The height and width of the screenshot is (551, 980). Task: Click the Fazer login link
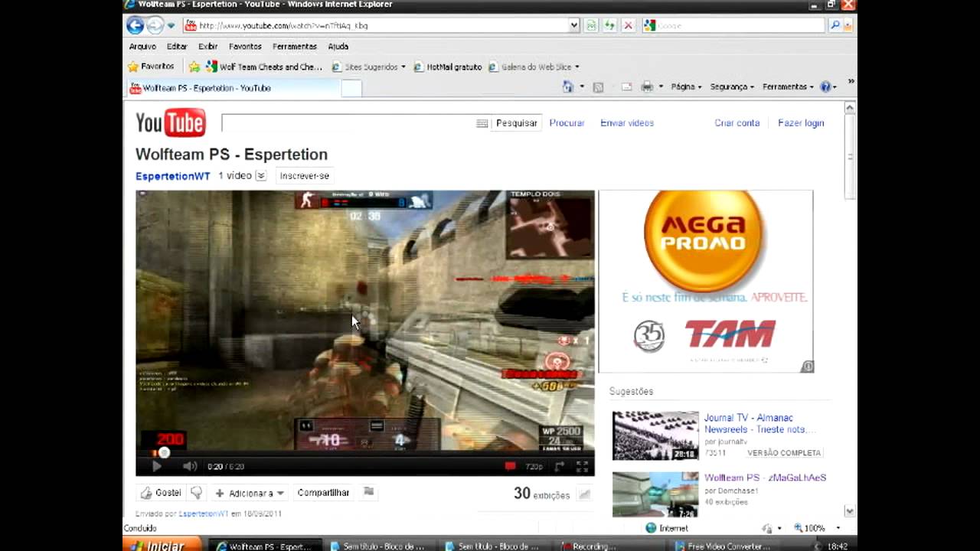pos(801,122)
